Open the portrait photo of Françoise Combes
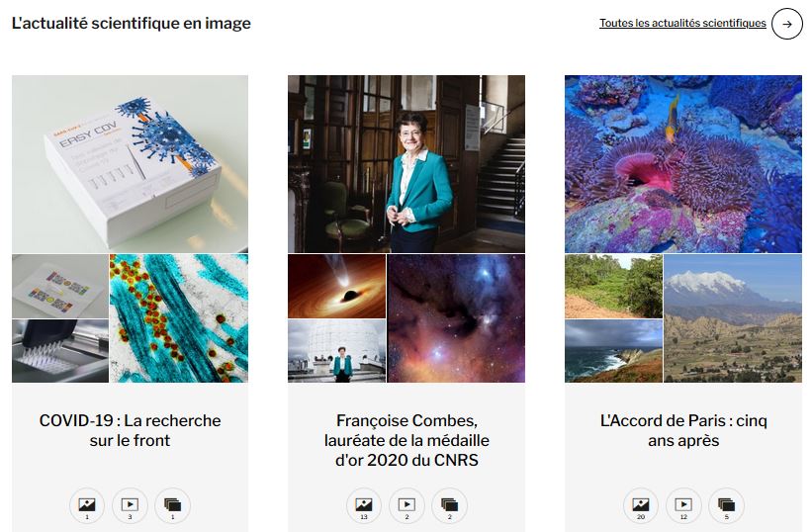Viewport: 812px width, 532px height. click(406, 163)
